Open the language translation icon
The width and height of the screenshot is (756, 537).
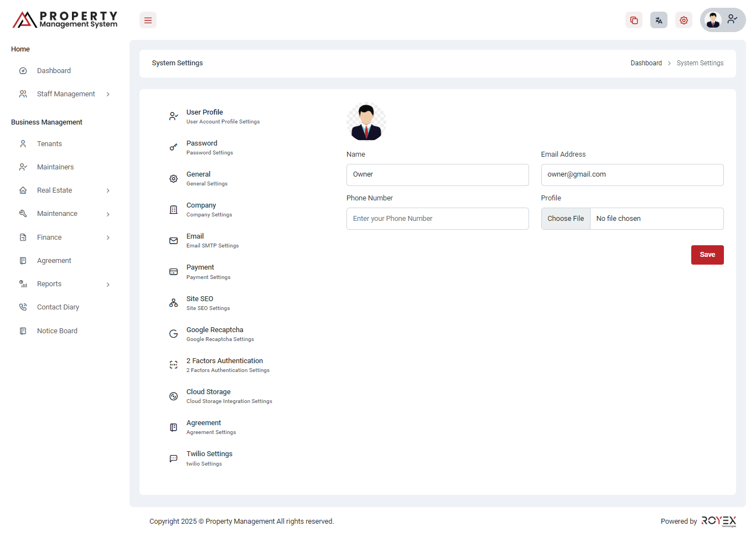click(659, 20)
